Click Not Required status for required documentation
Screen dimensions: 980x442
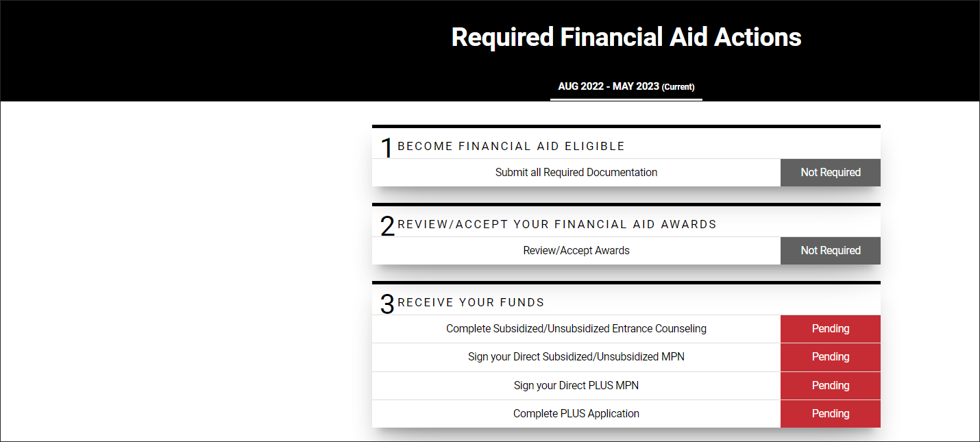[830, 172]
